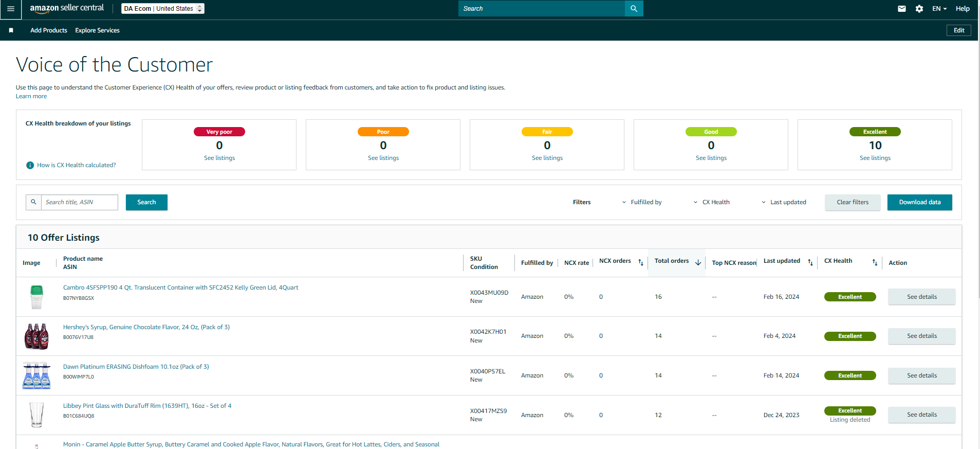Click Clear filters button
The width and height of the screenshot is (980, 449).
point(853,202)
